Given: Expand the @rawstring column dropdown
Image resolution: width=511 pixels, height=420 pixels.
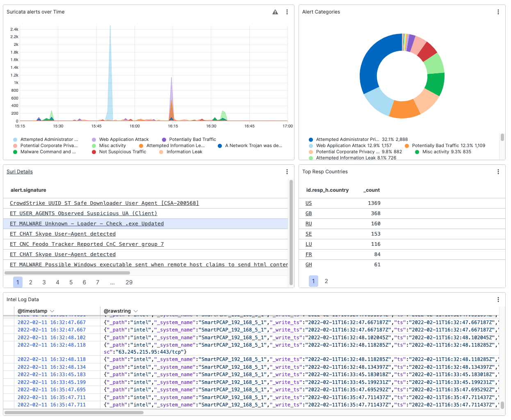Looking at the screenshot, I should 136,311.
